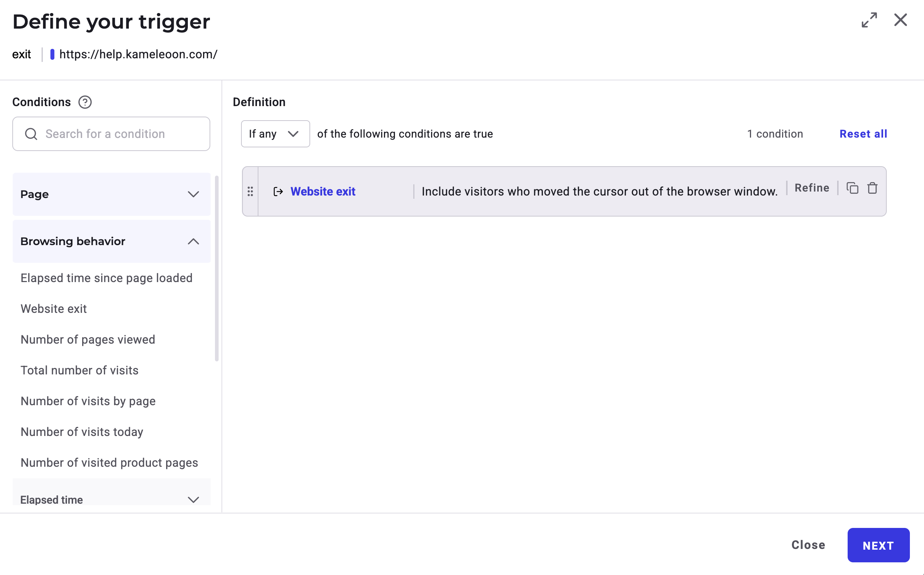Add the Number of pages viewed condition
This screenshot has height=575, width=924.
click(88, 340)
